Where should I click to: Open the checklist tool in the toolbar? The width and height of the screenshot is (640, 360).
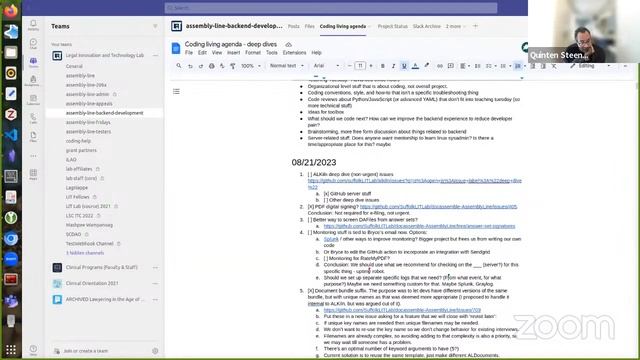pos(489,66)
